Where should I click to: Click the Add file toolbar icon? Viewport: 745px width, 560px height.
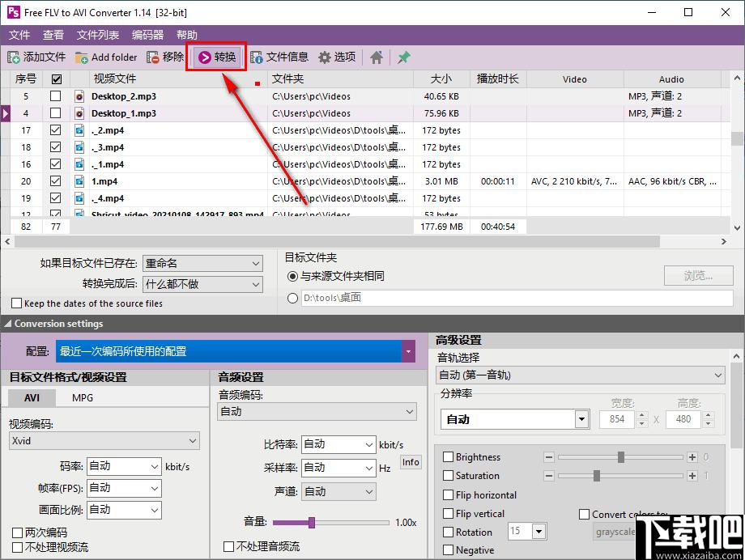(13, 57)
